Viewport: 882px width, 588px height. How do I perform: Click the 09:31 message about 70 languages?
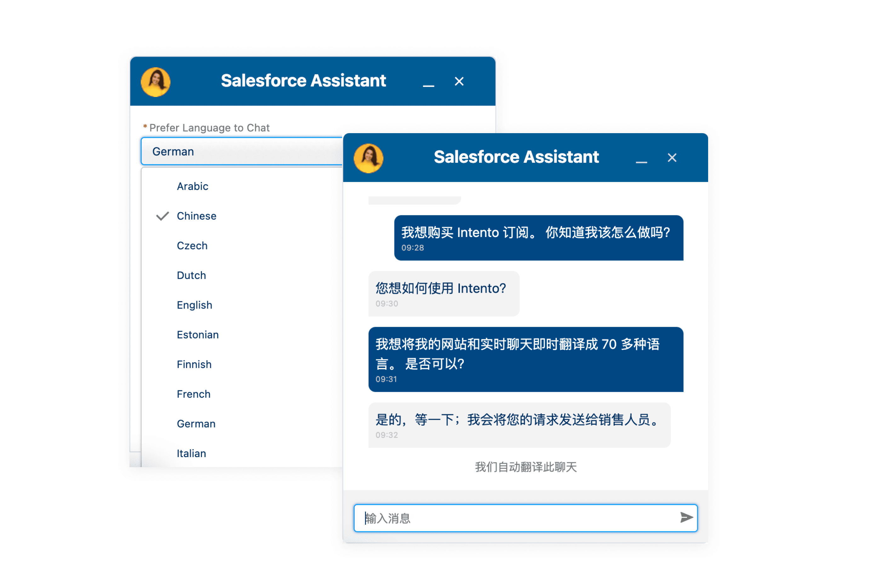[x=526, y=359]
